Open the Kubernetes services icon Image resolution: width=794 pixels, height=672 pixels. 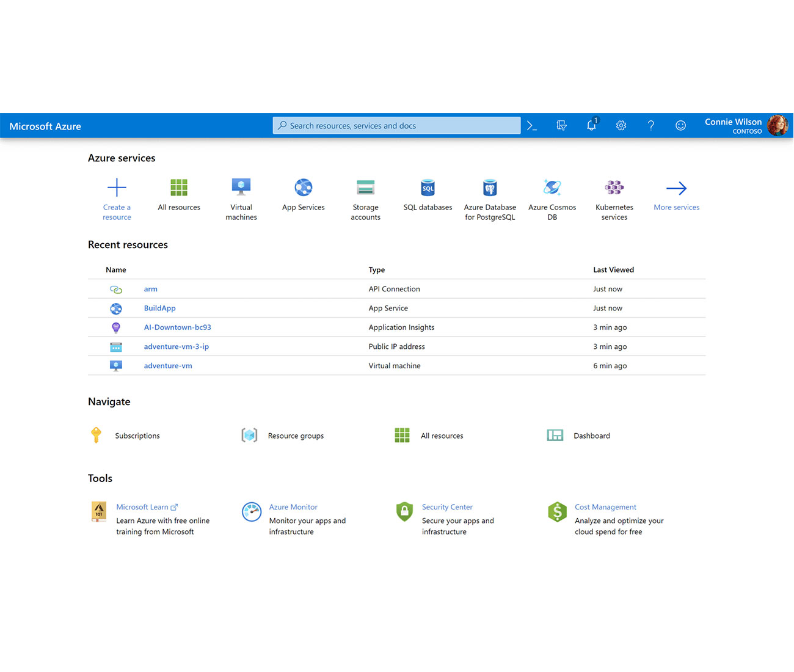(614, 187)
